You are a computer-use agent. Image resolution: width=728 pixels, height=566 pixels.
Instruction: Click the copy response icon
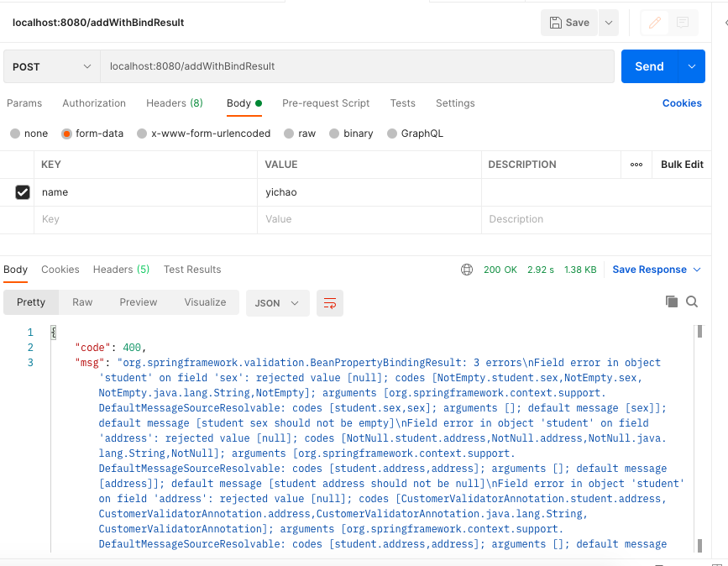coord(672,301)
